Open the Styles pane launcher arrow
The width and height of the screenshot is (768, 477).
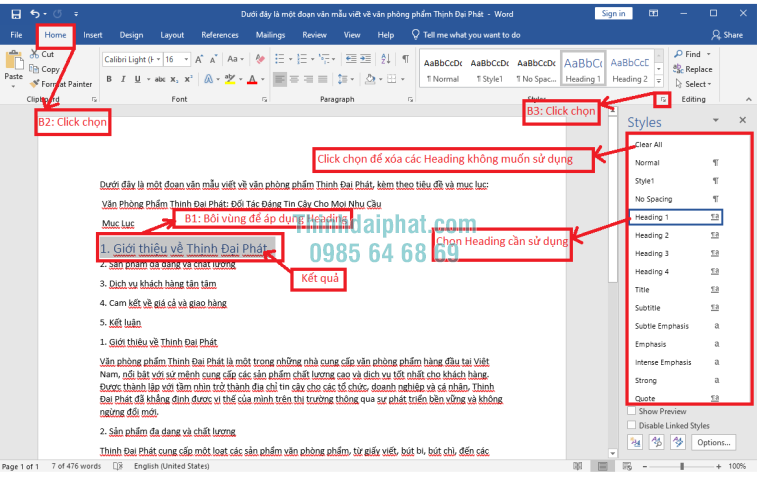point(663,99)
